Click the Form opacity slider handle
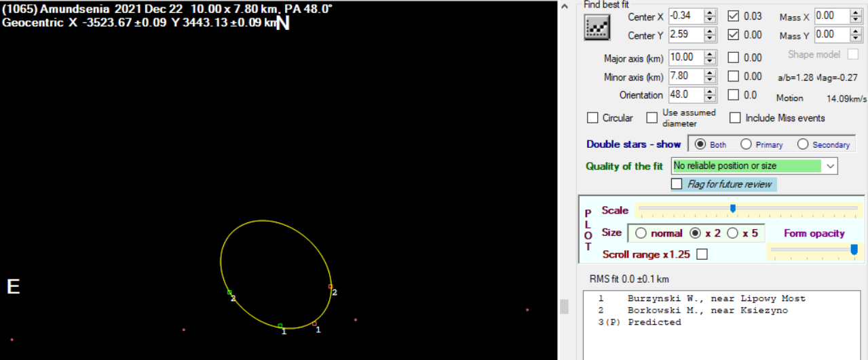This screenshot has width=868, height=360. 854,250
